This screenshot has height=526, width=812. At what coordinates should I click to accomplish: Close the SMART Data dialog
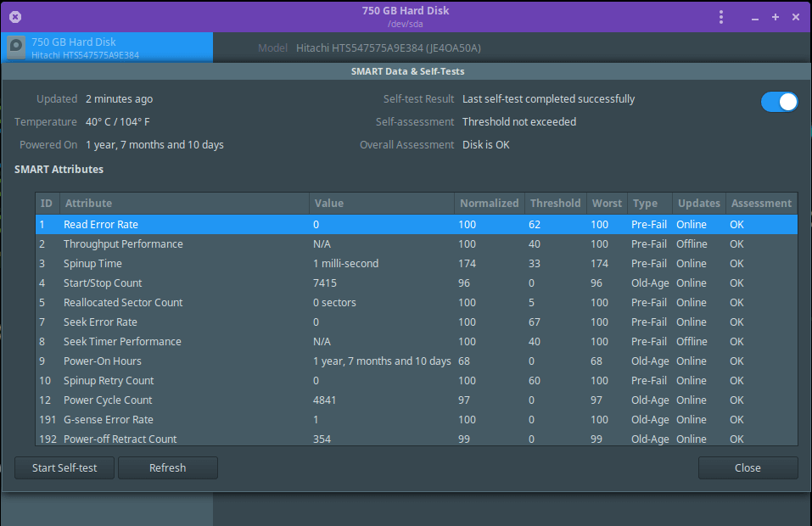748,468
